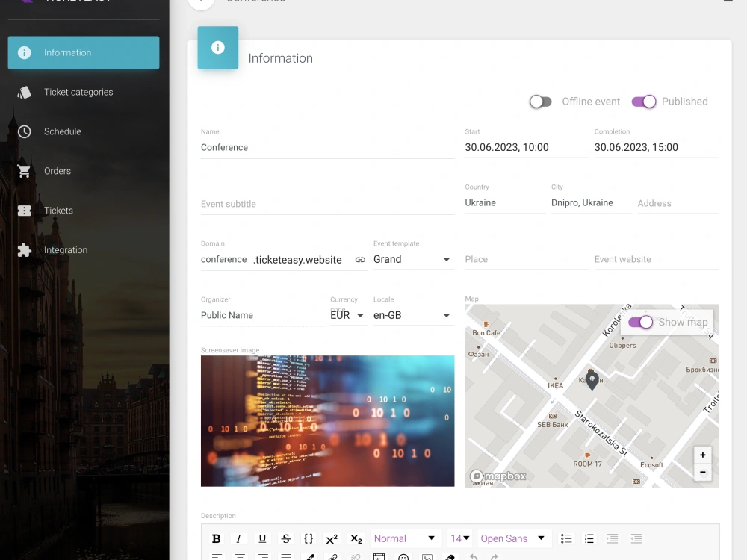The image size is (747, 560).
Task: Click the screensaver image thumbnail
Action: tap(327, 421)
